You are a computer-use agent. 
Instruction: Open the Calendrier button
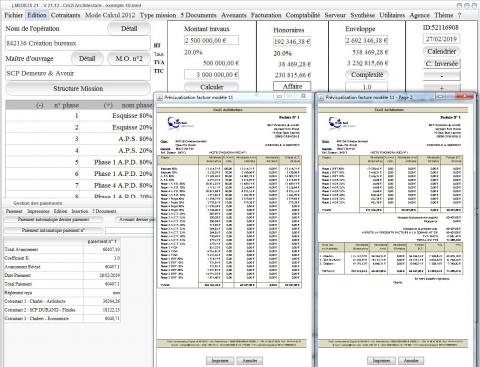coord(442,51)
